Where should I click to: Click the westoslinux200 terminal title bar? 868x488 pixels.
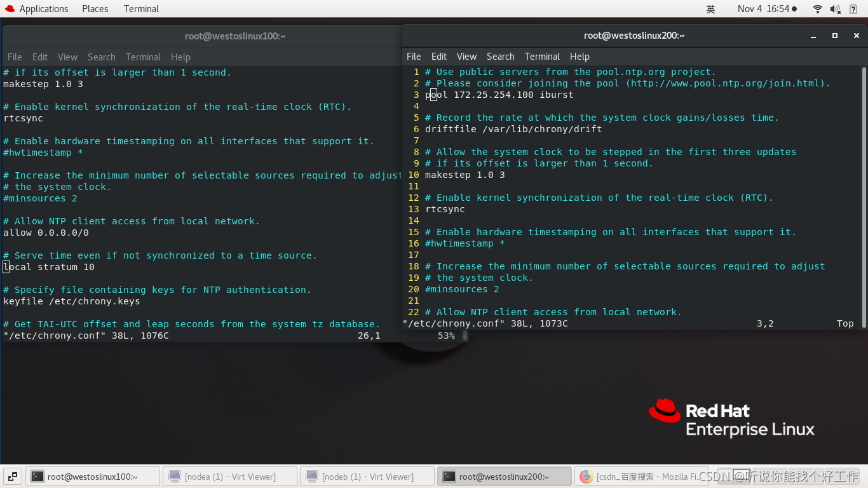(634, 36)
